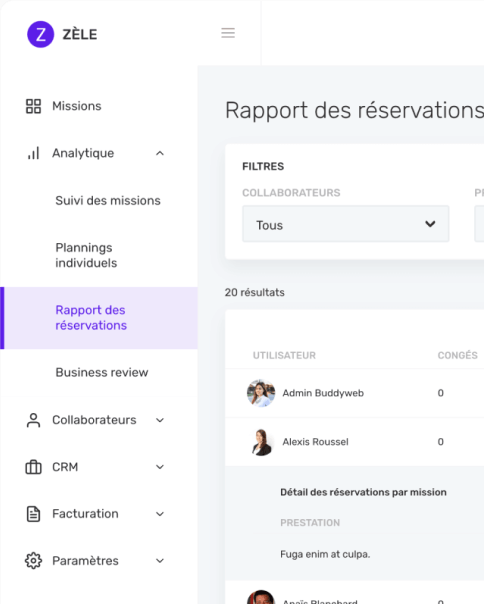This screenshot has width=484, height=604.
Task: Toggle the hamburger menu icon
Action: click(x=228, y=33)
